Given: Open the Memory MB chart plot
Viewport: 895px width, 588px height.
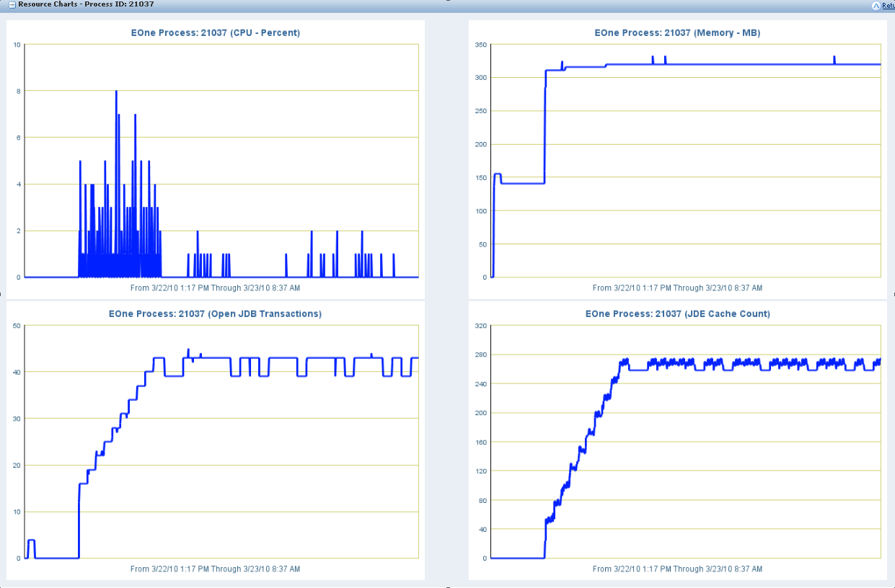Looking at the screenshot, I should coord(686,161).
